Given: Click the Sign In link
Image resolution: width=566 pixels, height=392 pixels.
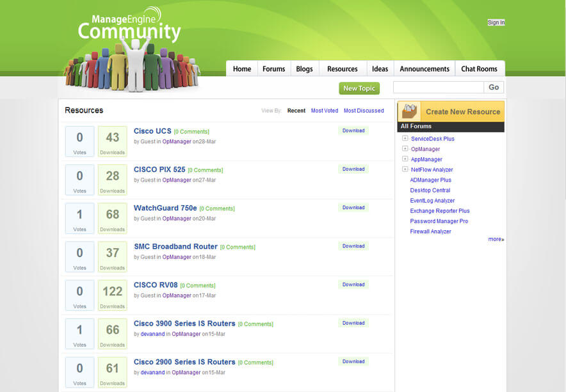Looking at the screenshot, I should [x=496, y=22].
